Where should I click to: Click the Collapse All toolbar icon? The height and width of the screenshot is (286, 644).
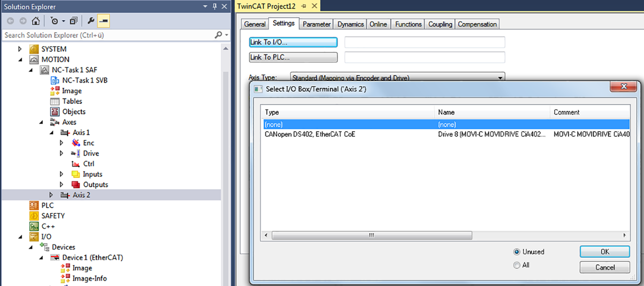[73, 21]
